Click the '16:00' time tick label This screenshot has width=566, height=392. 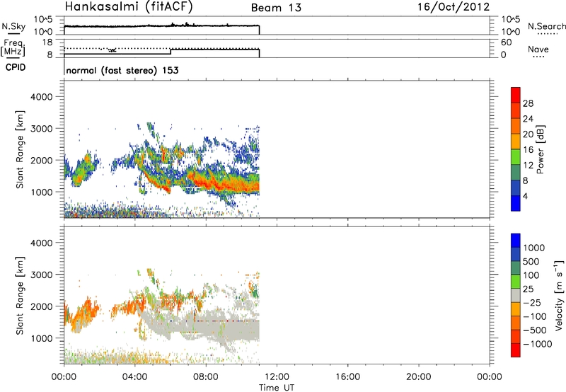click(347, 377)
